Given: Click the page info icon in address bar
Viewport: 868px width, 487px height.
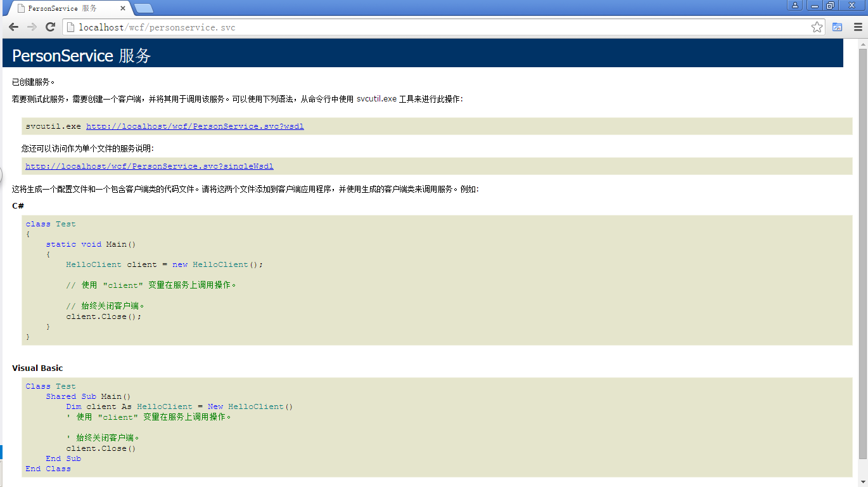Looking at the screenshot, I should pyautogui.click(x=70, y=27).
